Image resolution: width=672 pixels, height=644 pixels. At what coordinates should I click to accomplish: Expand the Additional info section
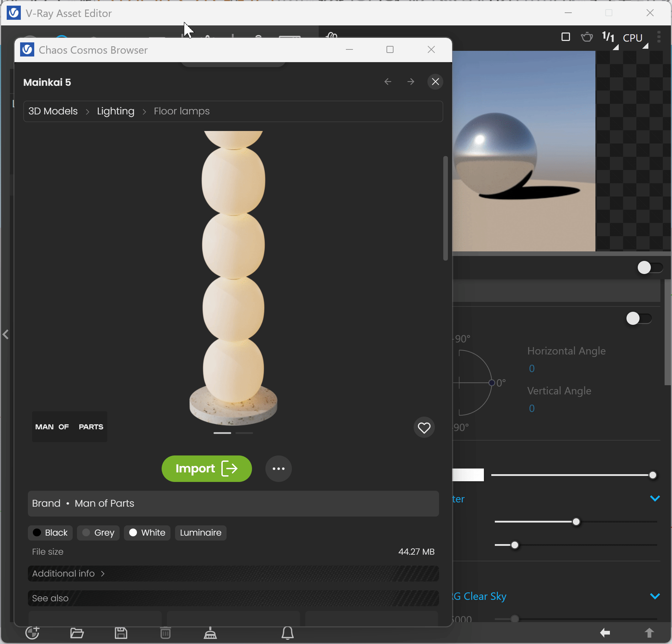pos(233,574)
